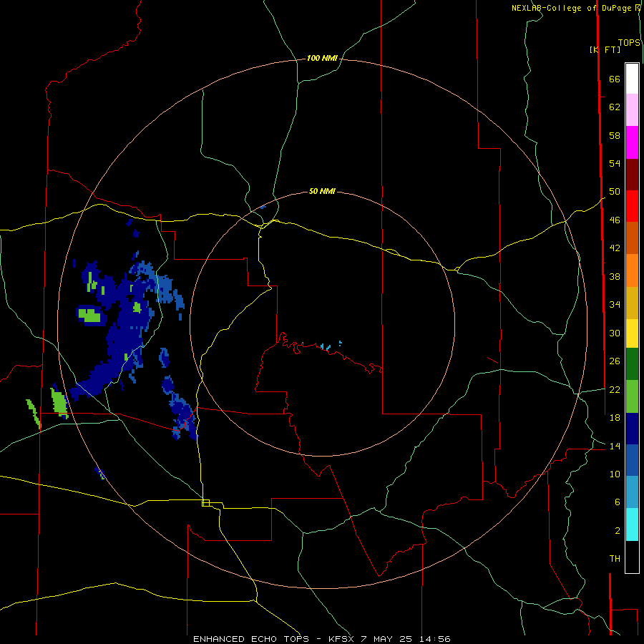Click the largest green echo block

[89, 315]
